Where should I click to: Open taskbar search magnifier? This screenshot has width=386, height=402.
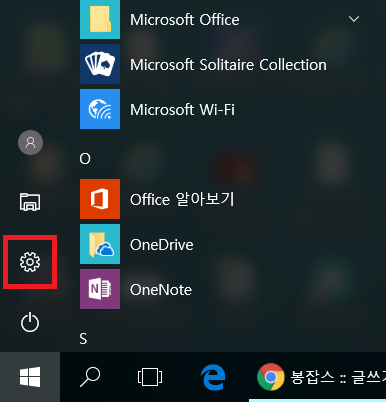90,377
